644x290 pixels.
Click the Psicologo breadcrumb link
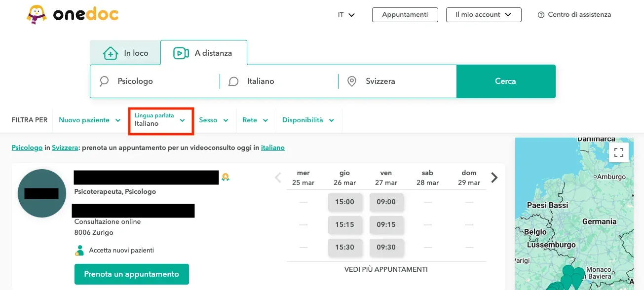coord(27,147)
